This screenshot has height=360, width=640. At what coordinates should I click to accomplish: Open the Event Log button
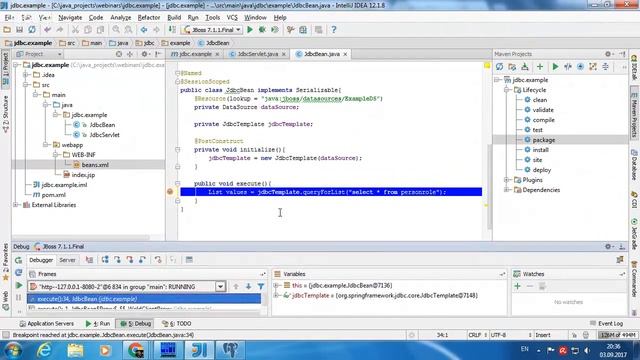(x=607, y=323)
